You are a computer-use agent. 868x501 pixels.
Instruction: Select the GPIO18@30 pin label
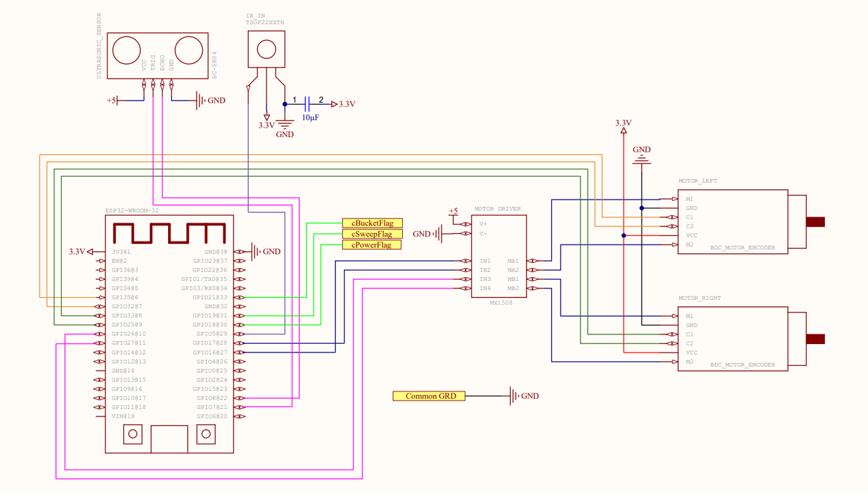[210, 325]
